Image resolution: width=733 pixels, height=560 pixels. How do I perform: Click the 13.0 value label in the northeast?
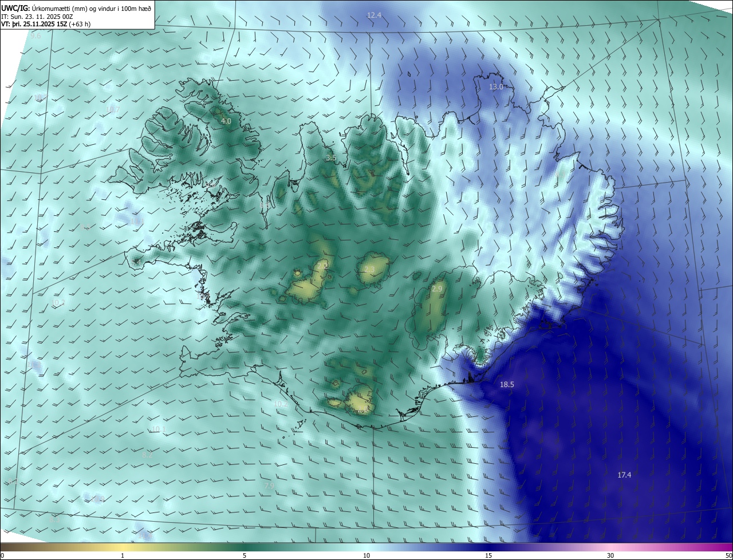pos(495,86)
